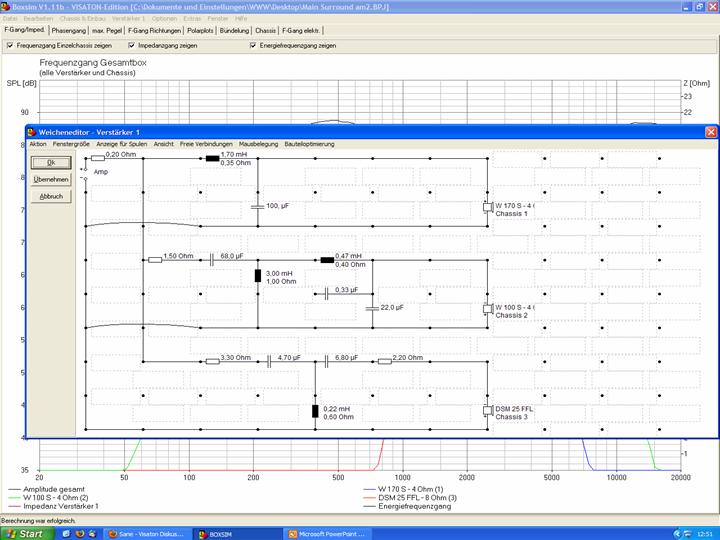This screenshot has height=540, width=720.
Task: Disable Energiefrequenzgang zeigen checkbox
Action: coord(252,45)
